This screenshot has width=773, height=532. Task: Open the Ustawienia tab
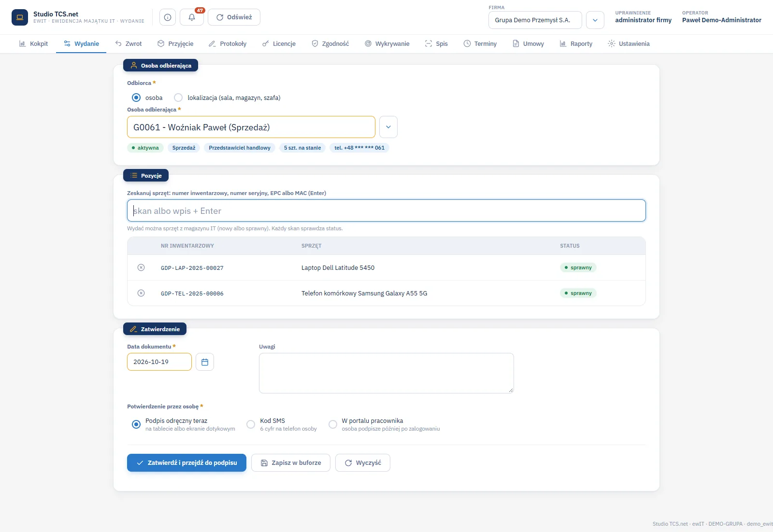(629, 43)
